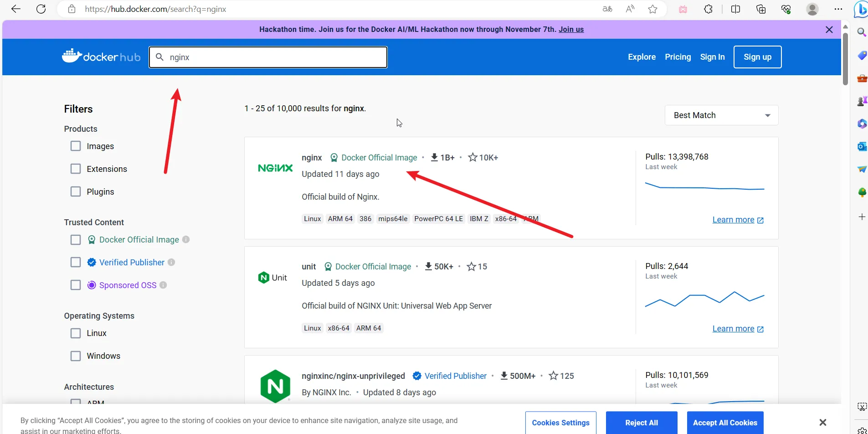Go back with the browser back arrow
868x434 pixels.
click(16, 9)
